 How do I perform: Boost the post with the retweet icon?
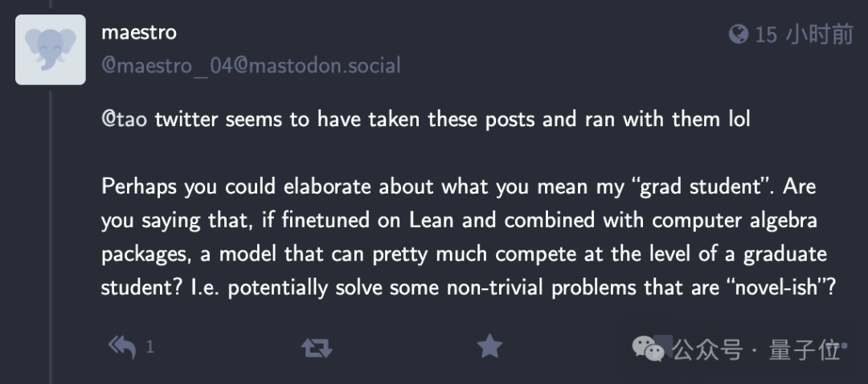pos(316,347)
